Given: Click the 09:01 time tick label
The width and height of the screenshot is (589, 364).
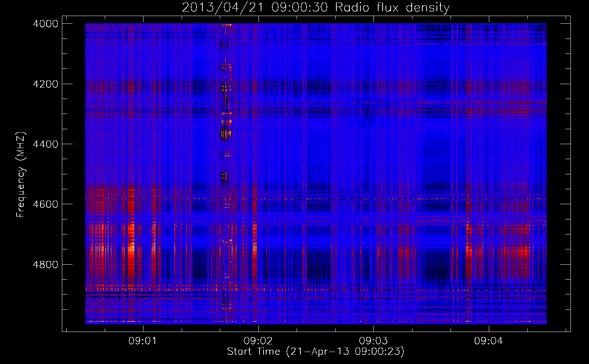Looking at the screenshot, I should [143, 341].
